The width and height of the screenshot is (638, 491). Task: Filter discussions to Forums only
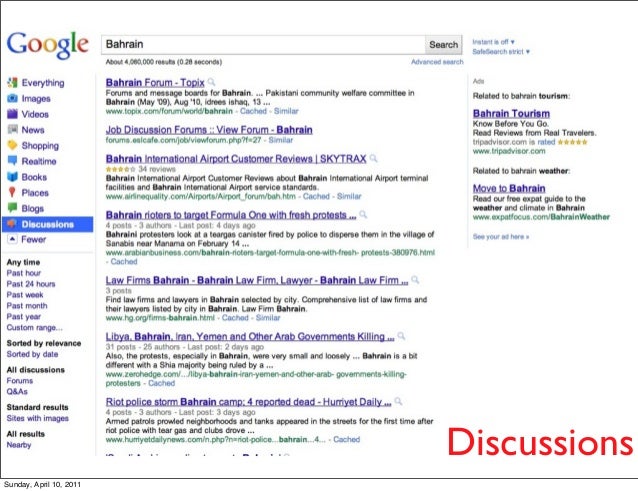pyautogui.click(x=20, y=381)
